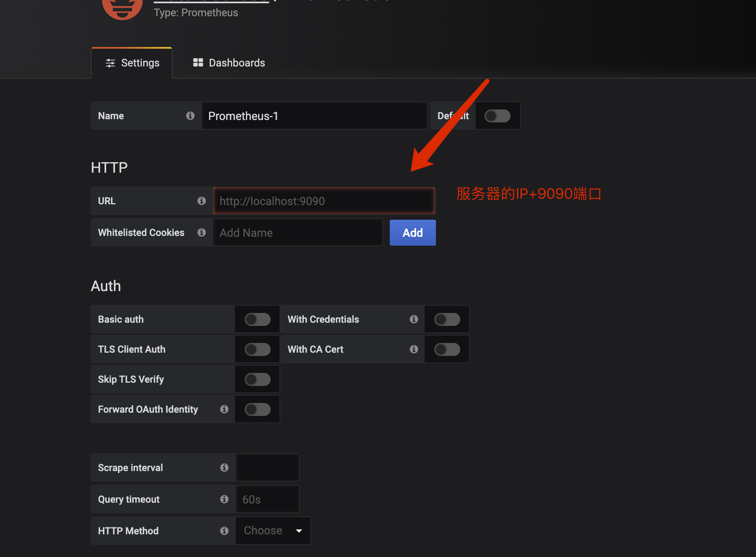Click the Name info icon
The width and height of the screenshot is (756, 557).
tap(190, 116)
